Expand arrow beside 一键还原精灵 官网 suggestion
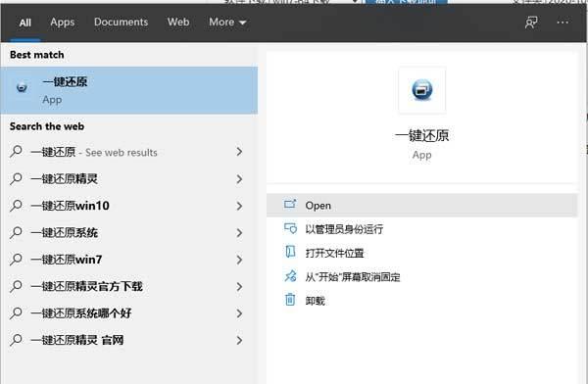 239,340
